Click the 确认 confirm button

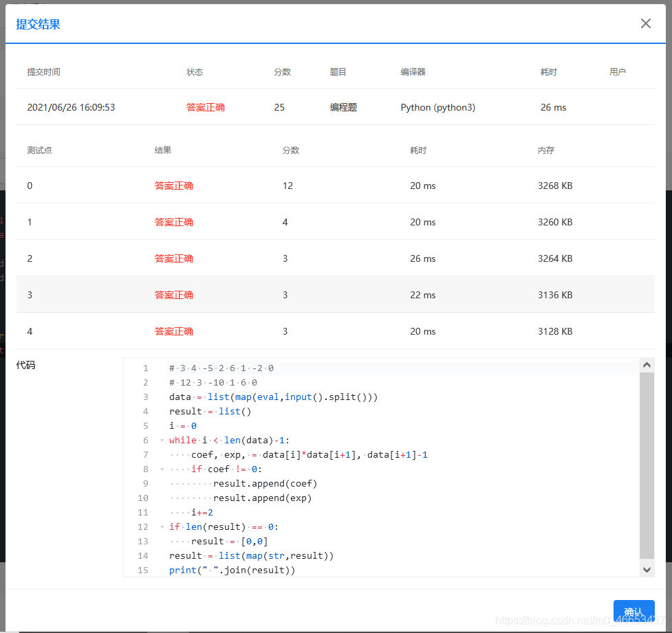(633, 611)
